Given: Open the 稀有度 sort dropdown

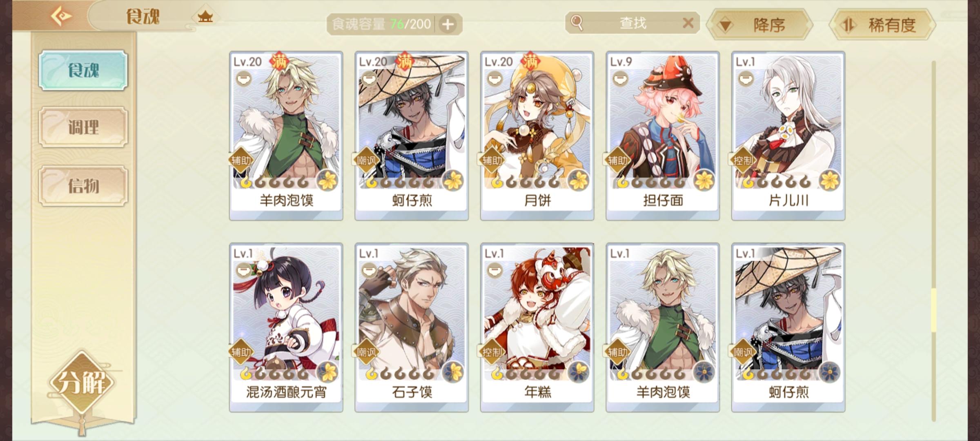Looking at the screenshot, I should 883,25.
